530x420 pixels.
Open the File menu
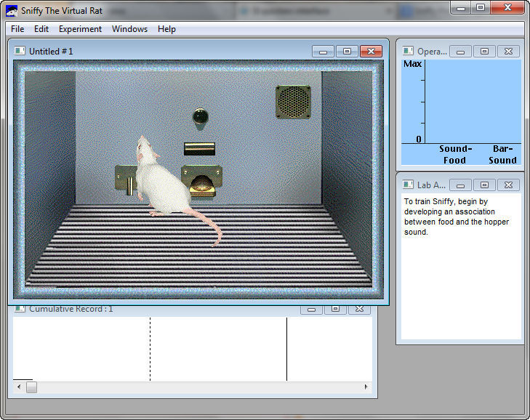point(17,29)
